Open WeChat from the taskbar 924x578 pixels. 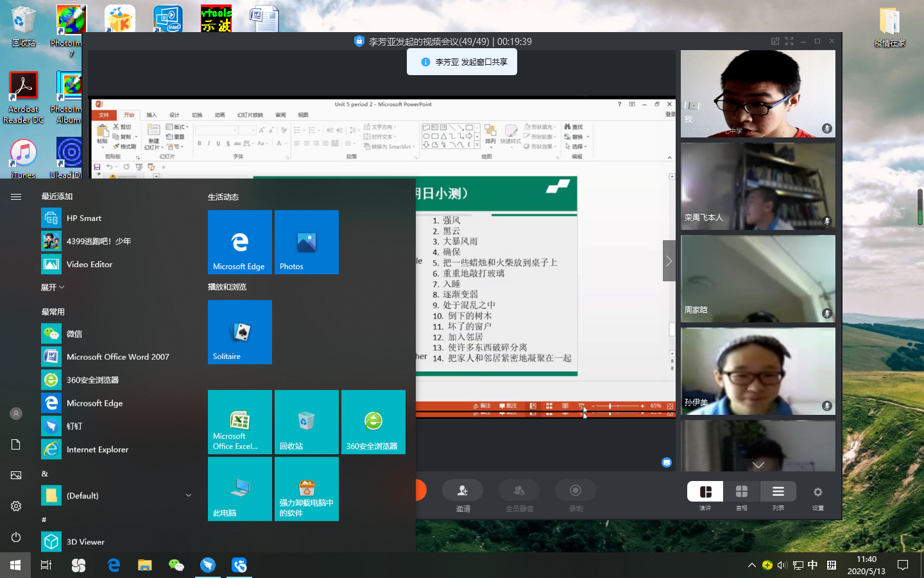pyautogui.click(x=176, y=565)
